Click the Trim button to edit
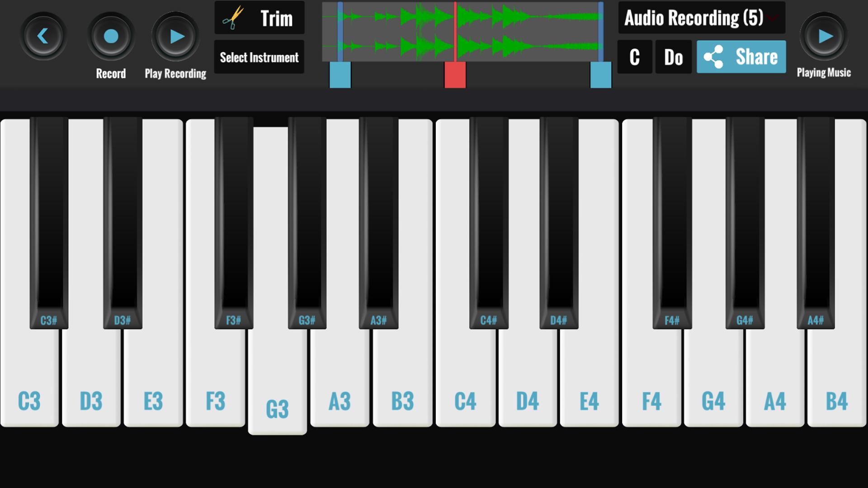The width and height of the screenshot is (868, 488). 259,18
